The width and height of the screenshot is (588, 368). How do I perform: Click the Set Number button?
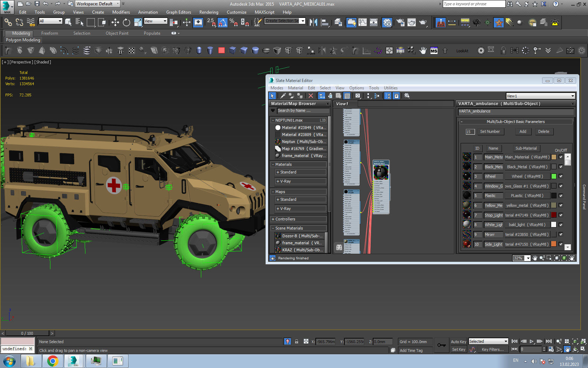[490, 131]
